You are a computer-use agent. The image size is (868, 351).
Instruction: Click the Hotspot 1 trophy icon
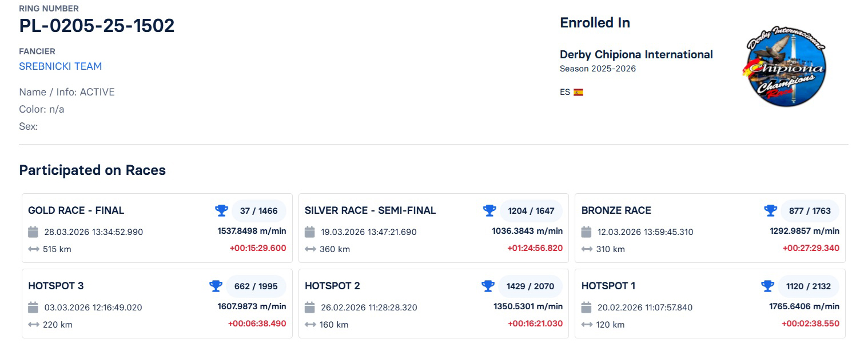click(767, 286)
